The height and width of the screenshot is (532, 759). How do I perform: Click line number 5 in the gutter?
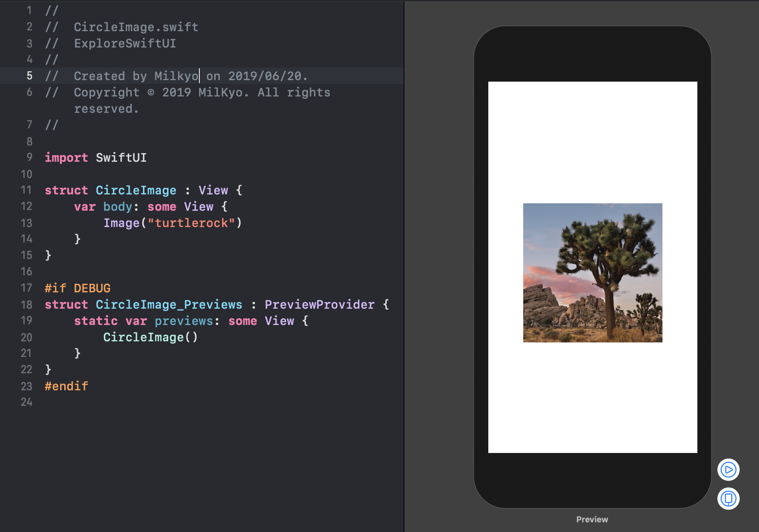coord(29,76)
